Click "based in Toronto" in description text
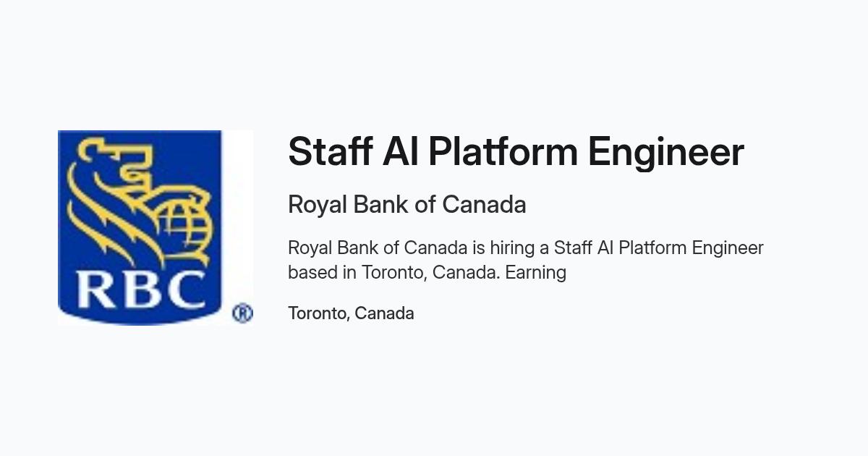868x456 pixels. tap(351, 273)
